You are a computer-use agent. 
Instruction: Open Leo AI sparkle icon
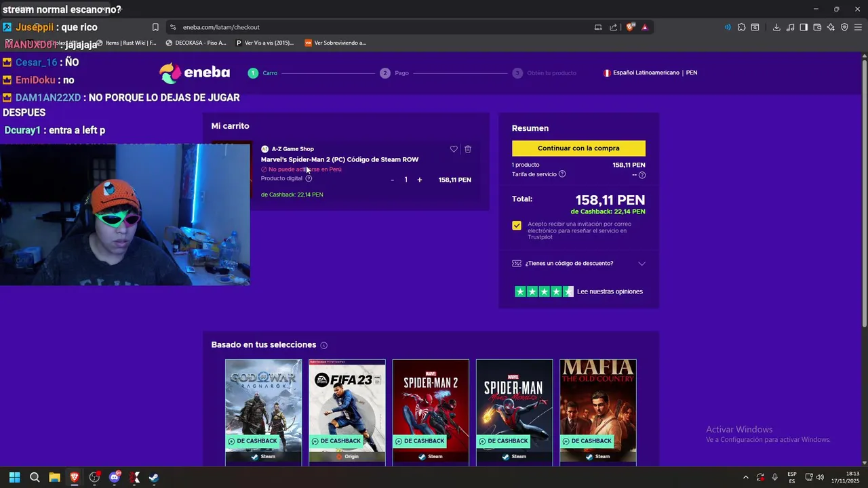tap(831, 27)
